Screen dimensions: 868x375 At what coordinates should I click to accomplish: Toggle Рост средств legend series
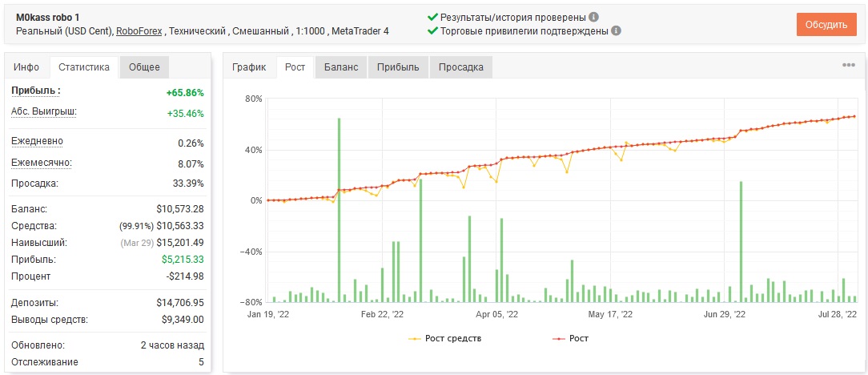click(445, 338)
